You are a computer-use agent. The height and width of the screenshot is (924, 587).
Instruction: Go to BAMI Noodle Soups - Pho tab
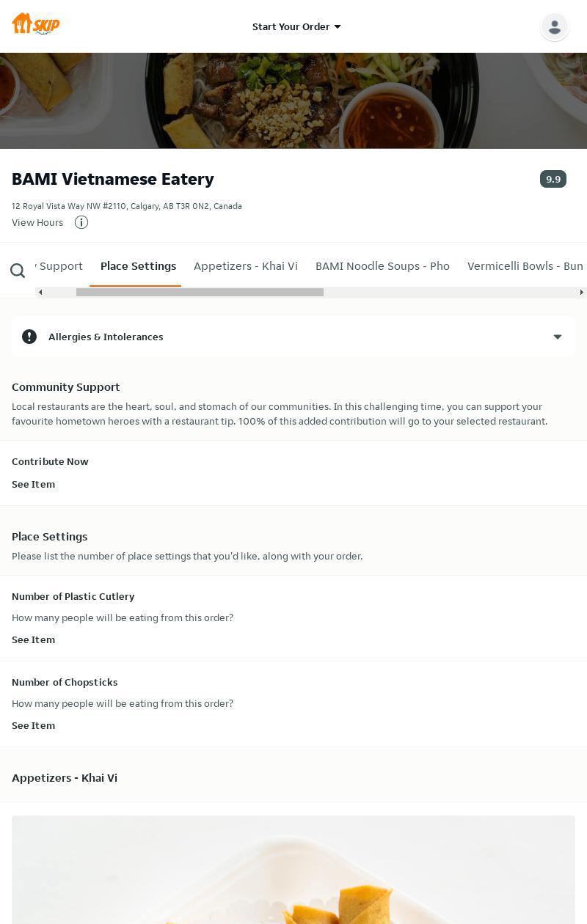(382, 266)
